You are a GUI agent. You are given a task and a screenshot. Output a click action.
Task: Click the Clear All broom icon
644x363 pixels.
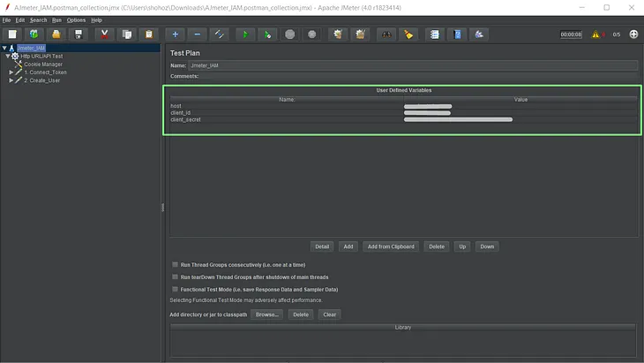[360, 34]
